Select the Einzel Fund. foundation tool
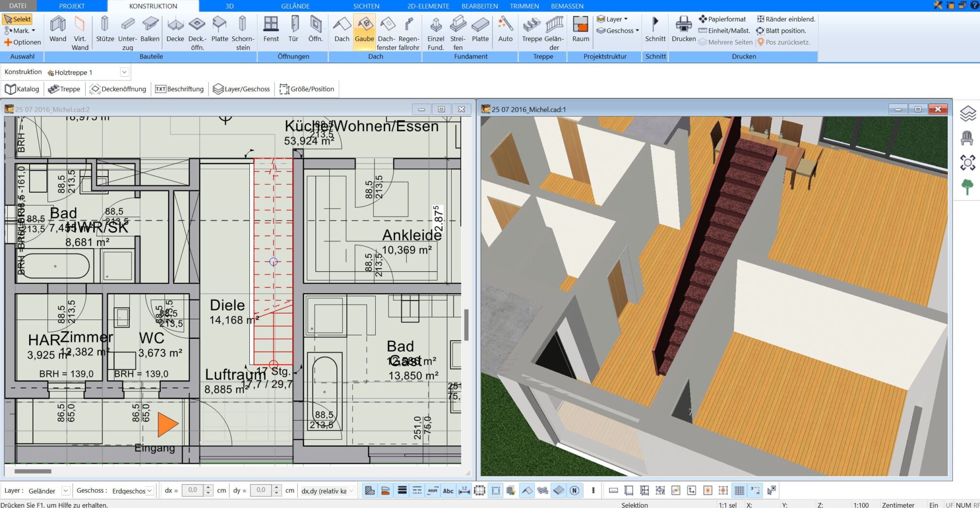 click(x=435, y=33)
